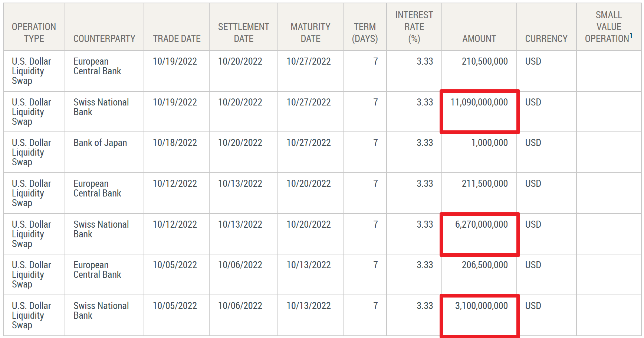
Task: Click trade date 10/05/2022 in the 206,500,000 row
Action: coord(175,265)
